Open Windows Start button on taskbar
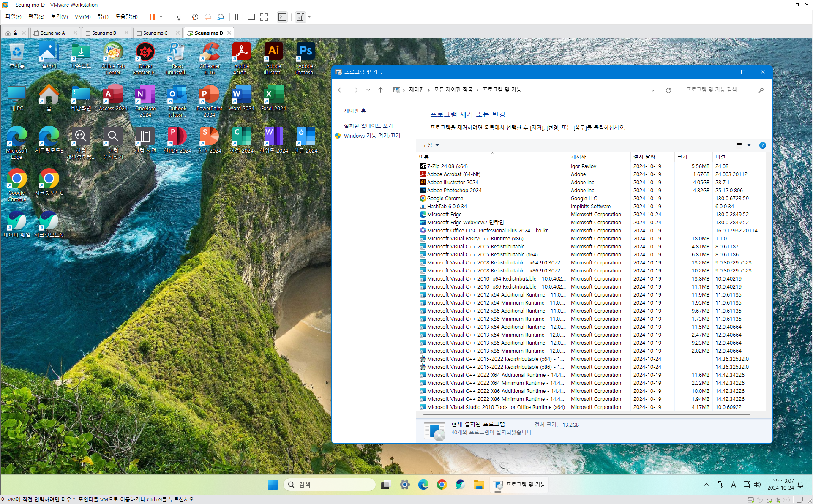The height and width of the screenshot is (504, 813). 273,485
